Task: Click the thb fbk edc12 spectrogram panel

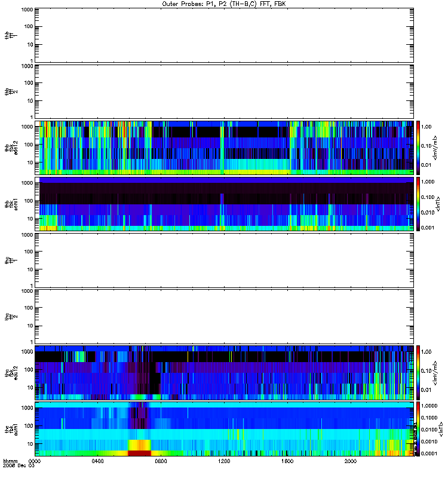Action: click(x=224, y=148)
